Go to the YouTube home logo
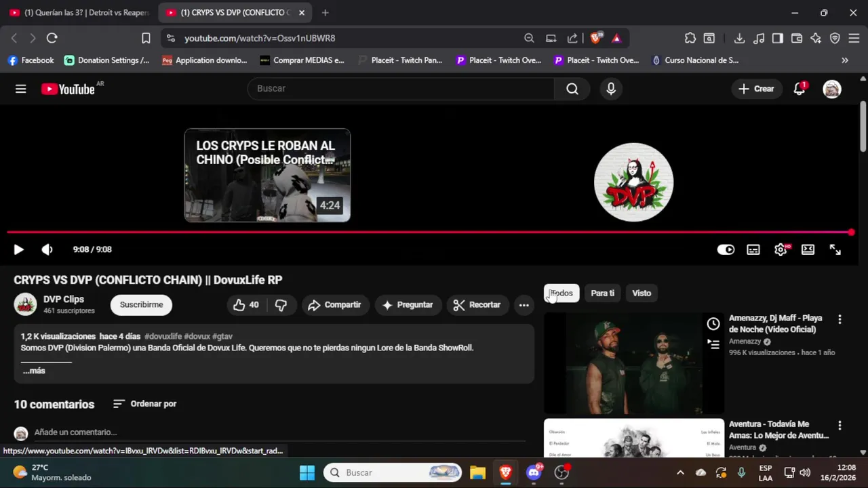The width and height of the screenshot is (868, 488). tap(68, 89)
